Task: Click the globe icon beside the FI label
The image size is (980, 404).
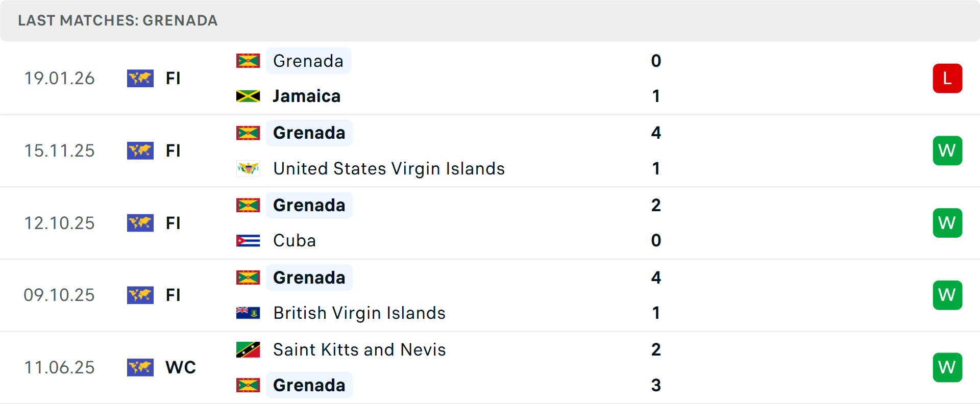Action: coord(140,79)
